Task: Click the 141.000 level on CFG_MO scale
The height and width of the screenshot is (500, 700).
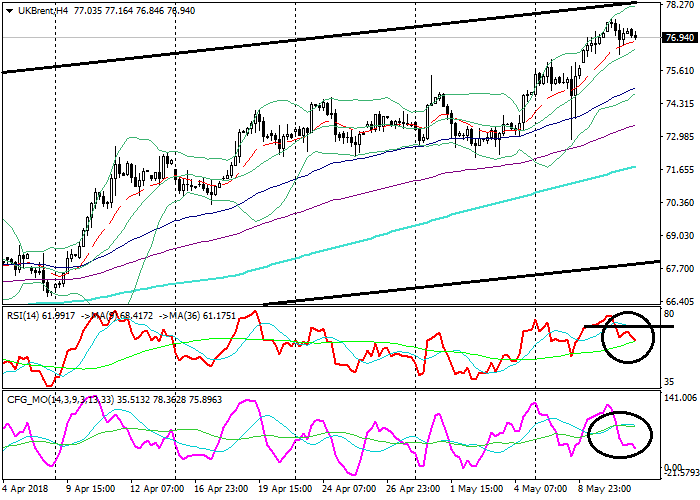Action: tap(679, 397)
